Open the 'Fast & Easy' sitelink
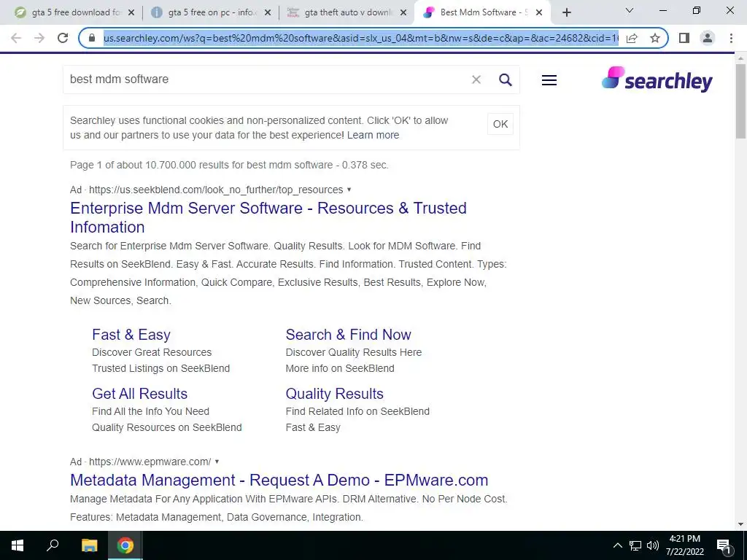The height and width of the screenshot is (560, 747). pos(131,335)
